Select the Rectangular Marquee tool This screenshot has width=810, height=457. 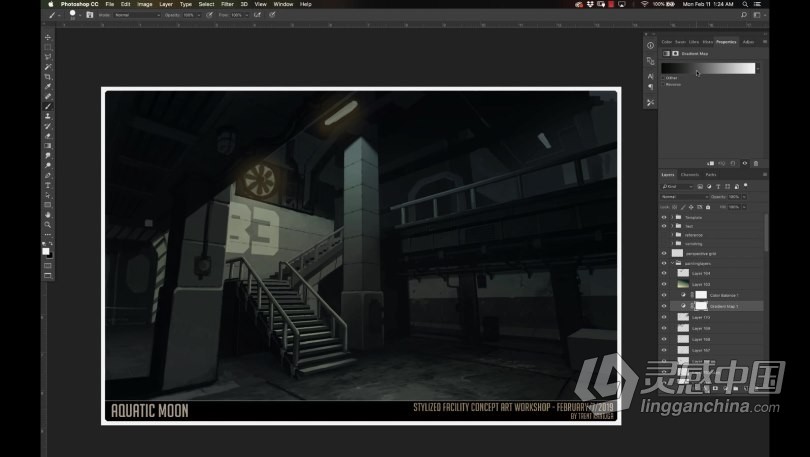click(48, 47)
